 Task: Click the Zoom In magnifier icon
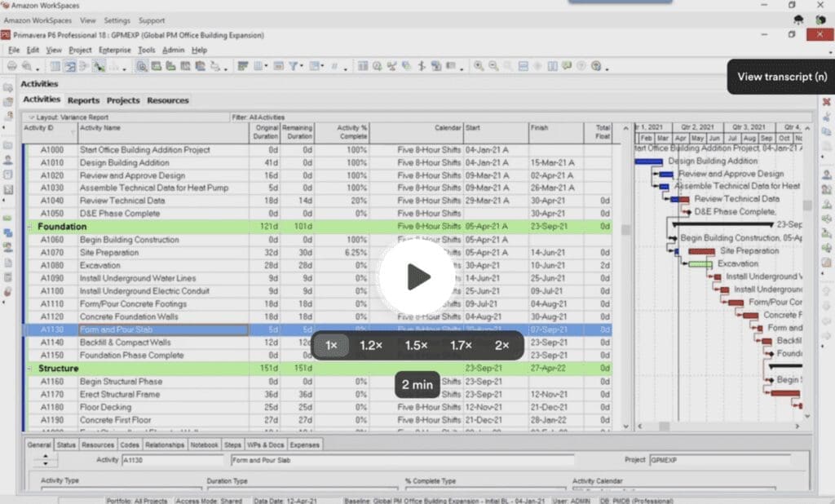pyautogui.click(x=479, y=66)
